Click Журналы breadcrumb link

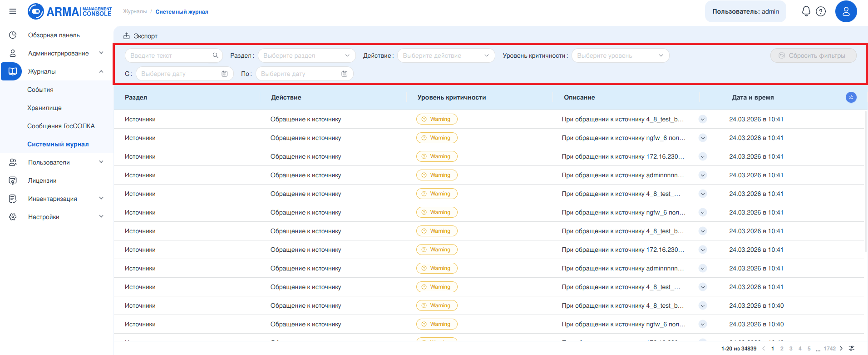[x=135, y=11]
